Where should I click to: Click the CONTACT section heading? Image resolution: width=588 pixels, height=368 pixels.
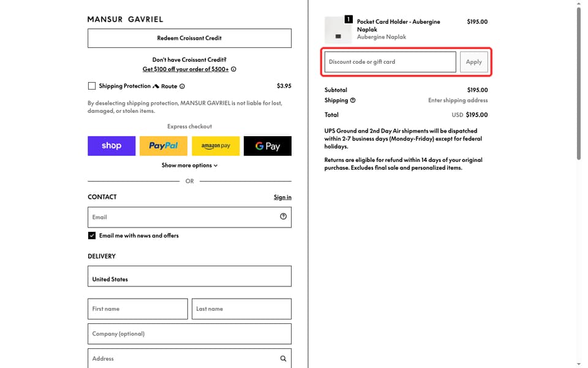pos(102,197)
